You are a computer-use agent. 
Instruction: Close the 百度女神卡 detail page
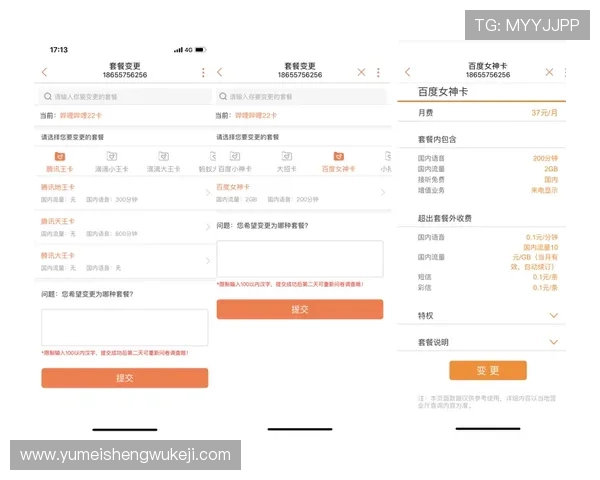pos(549,72)
